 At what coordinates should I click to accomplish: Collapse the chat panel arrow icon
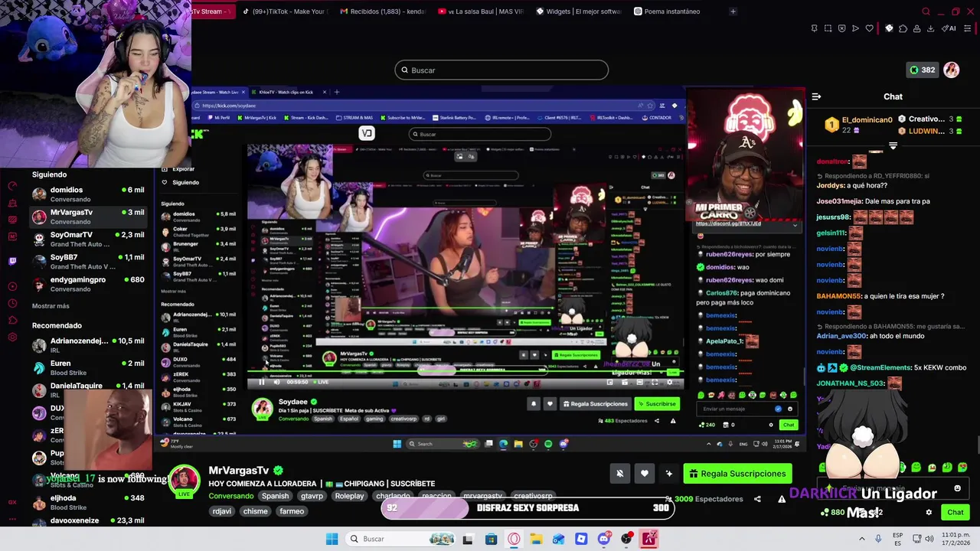[816, 96]
